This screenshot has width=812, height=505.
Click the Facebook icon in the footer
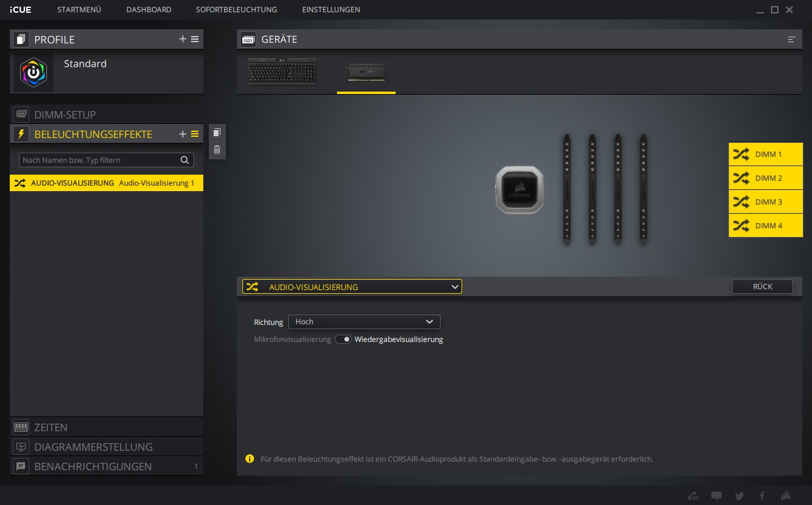click(762, 496)
